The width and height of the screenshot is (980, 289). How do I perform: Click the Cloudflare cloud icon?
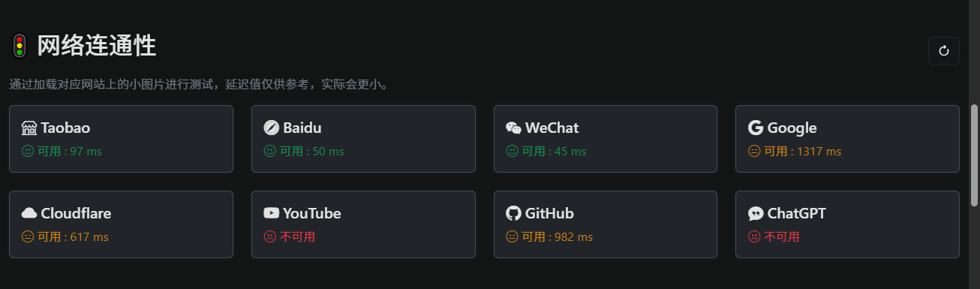click(x=29, y=213)
